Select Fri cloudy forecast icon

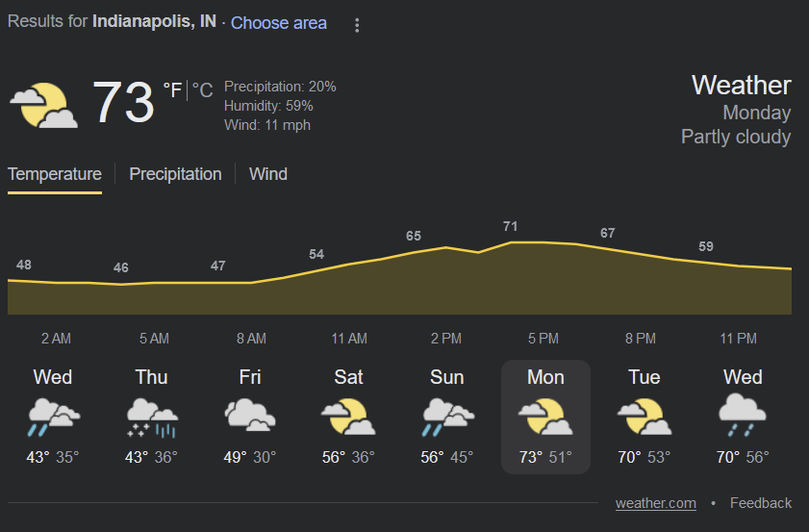pos(250,415)
